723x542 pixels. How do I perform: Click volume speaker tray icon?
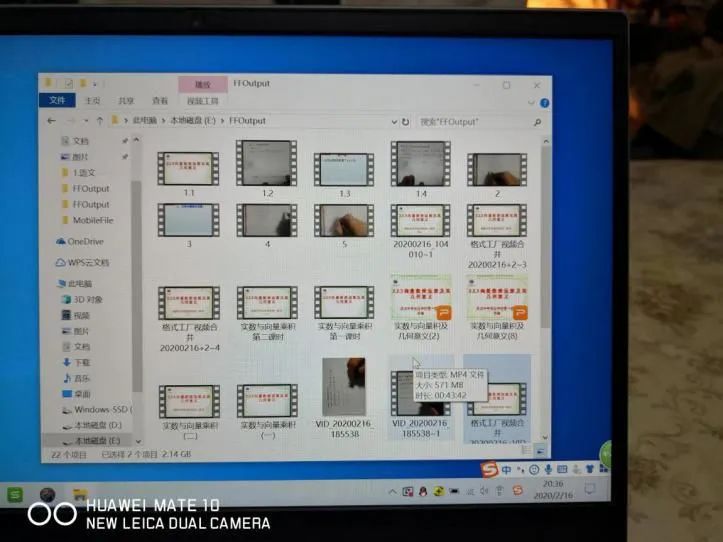[484, 491]
